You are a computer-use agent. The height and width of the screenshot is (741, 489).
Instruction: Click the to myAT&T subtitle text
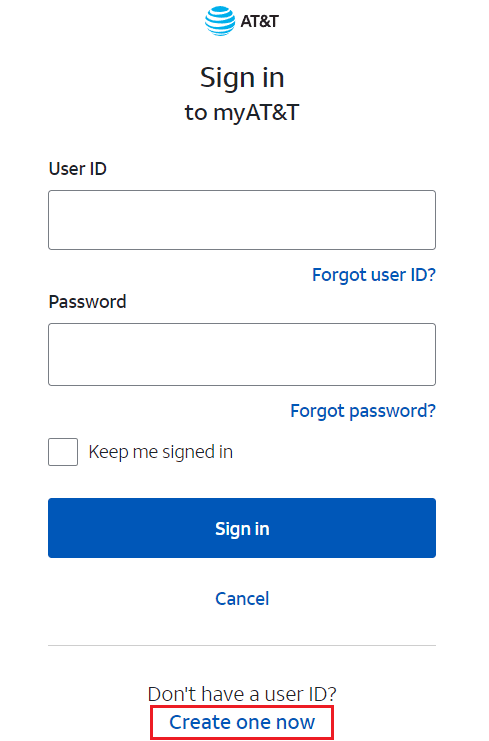pyautogui.click(x=242, y=112)
